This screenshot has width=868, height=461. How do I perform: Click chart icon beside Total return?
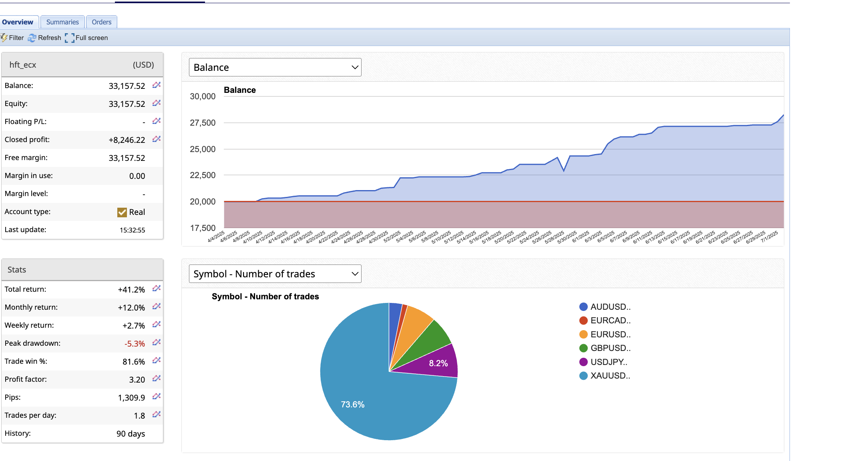pyautogui.click(x=157, y=288)
